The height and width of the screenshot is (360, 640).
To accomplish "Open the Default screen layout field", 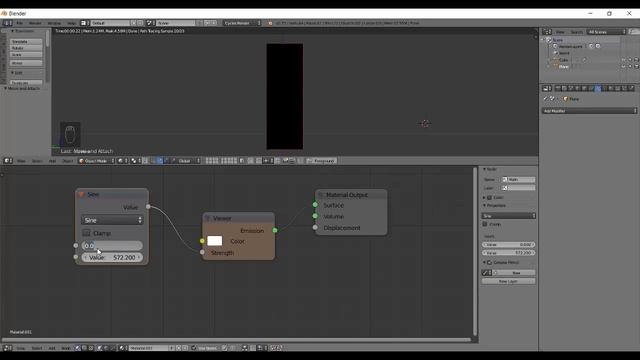I will [110, 23].
